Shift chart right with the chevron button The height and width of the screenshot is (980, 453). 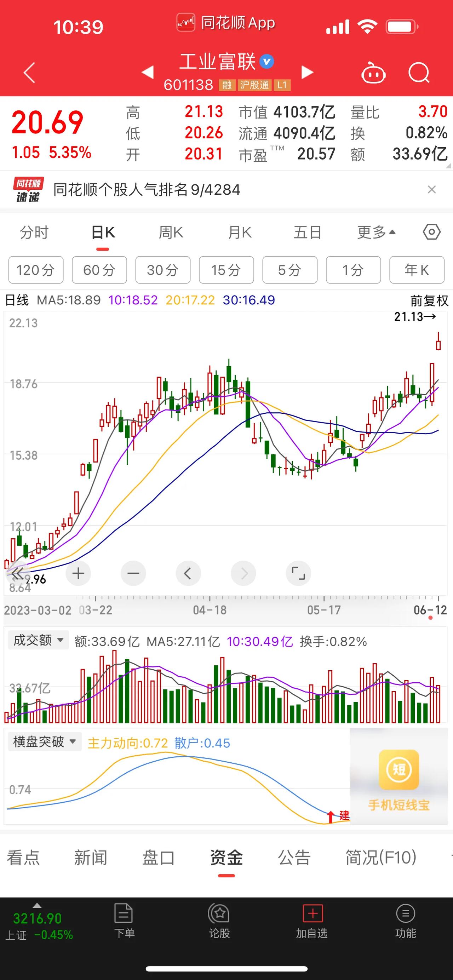point(243,573)
